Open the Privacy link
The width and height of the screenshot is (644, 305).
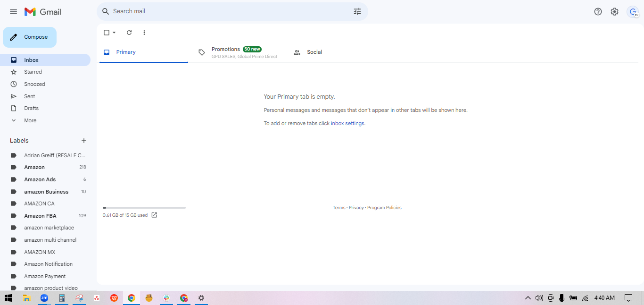(x=356, y=208)
